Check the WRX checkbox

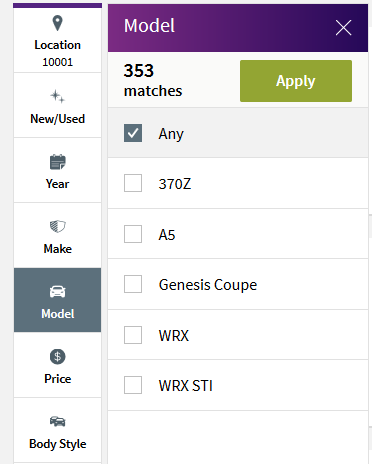[x=133, y=335]
